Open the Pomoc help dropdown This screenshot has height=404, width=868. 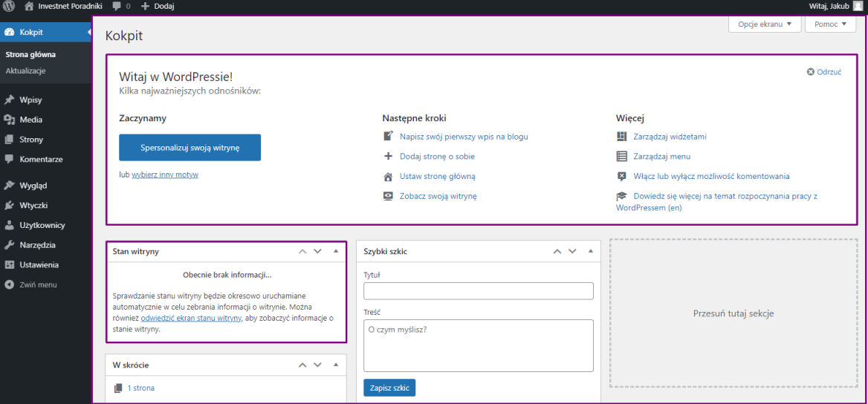(830, 25)
